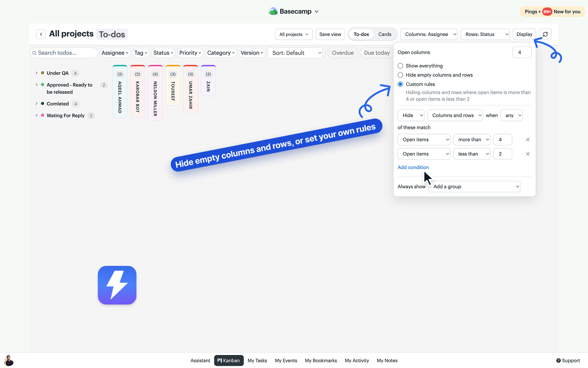The height and width of the screenshot is (368, 588).
Task: Open the Columns: Assignee dropdown
Action: pos(429,34)
